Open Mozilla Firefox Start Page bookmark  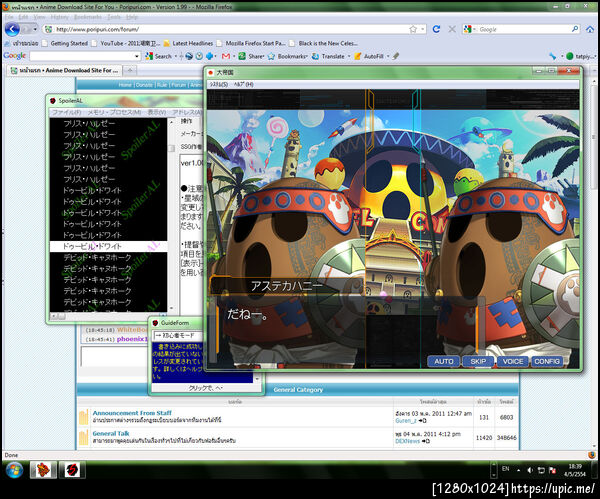[251, 43]
